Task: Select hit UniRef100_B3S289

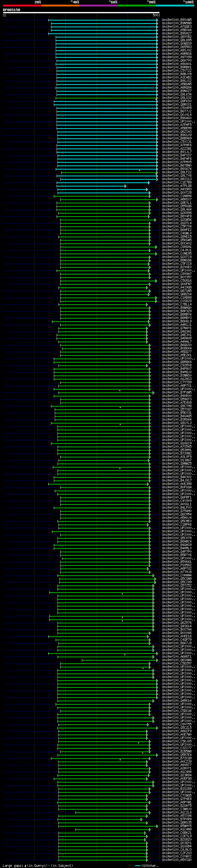Action: click(177, 789)
